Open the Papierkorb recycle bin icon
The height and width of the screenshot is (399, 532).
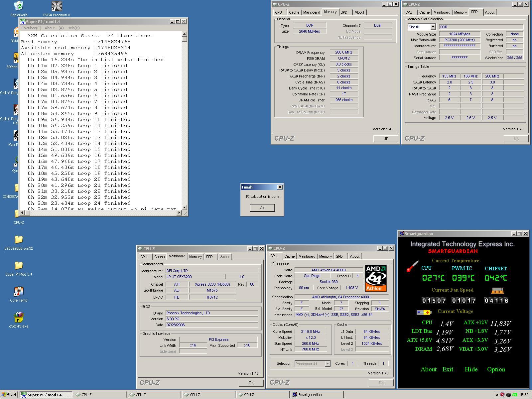point(19,6)
